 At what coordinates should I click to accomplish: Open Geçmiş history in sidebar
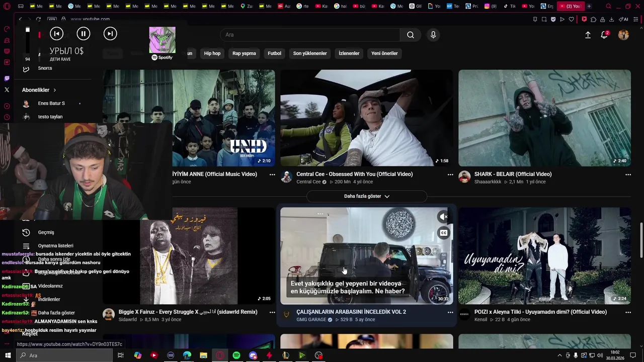(46, 232)
